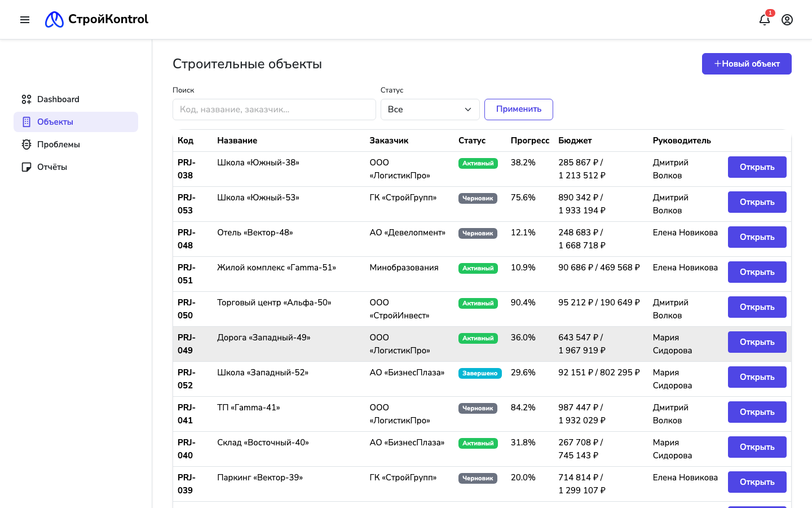
Task: Click the Завершено status badge
Action: coord(480,373)
